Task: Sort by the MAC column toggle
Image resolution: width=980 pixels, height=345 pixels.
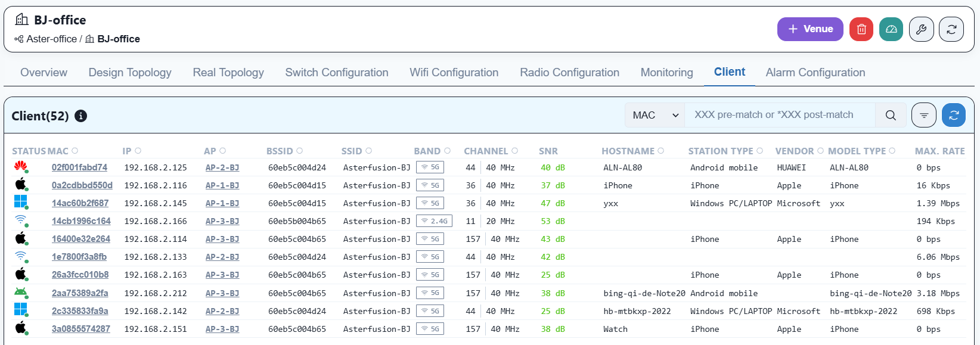Action: coord(75,151)
